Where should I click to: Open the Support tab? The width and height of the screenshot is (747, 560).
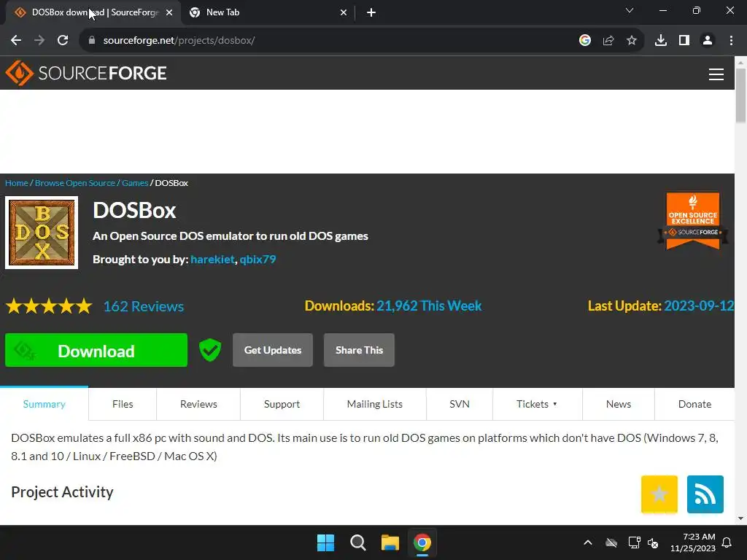pyautogui.click(x=282, y=404)
